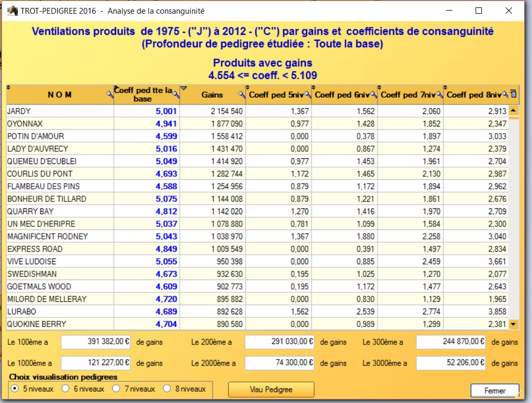Screen dimensions: 532x403
Task: Select the 8 niveaux radio button
Action: point(167,388)
